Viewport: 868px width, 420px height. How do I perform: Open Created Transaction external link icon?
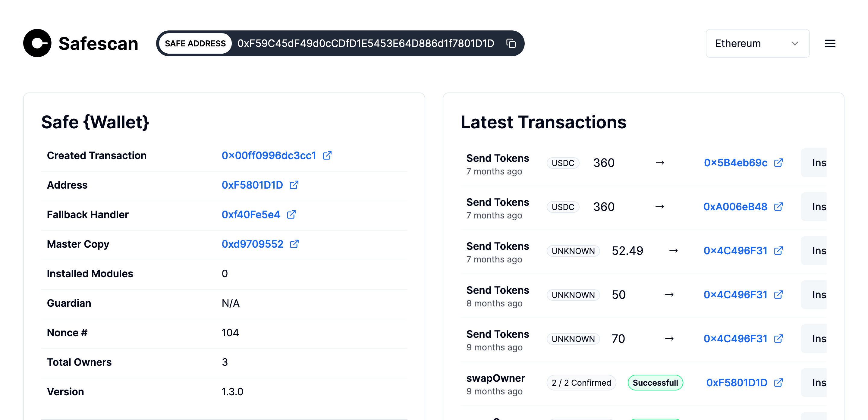tap(327, 155)
